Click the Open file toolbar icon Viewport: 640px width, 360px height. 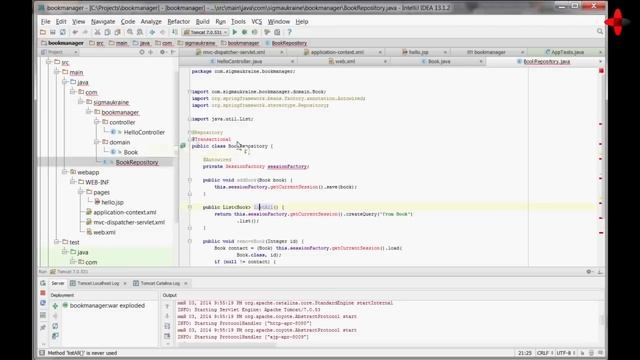(43, 32)
